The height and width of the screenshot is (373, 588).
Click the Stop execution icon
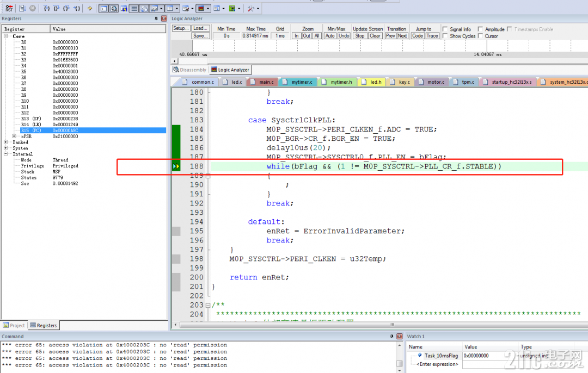pos(33,8)
